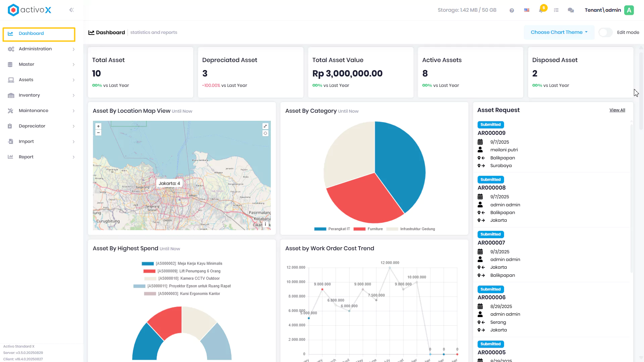
Task: Expand the map to fullscreen
Action: 265,126
